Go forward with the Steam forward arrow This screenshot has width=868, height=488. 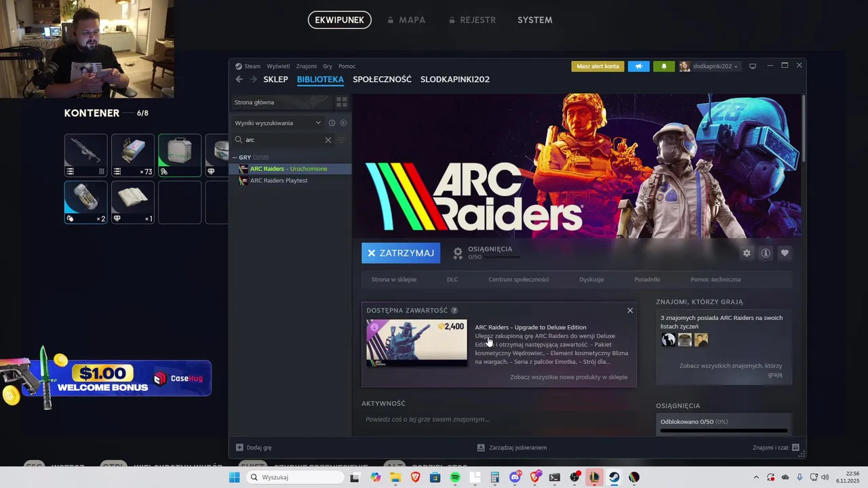(x=254, y=79)
